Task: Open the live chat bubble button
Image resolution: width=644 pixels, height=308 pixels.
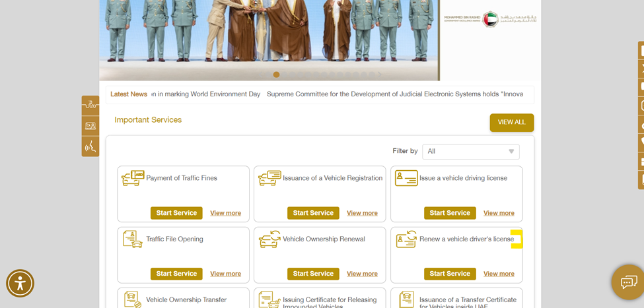Action: click(x=628, y=282)
